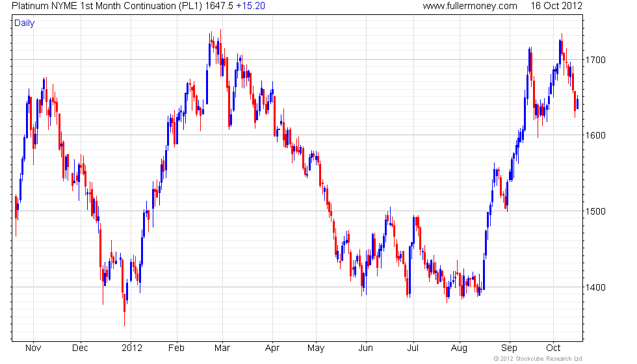This screenshot has width=637, height=364.
Task: Click the 1700 price axis label
Action: point(595,60)
